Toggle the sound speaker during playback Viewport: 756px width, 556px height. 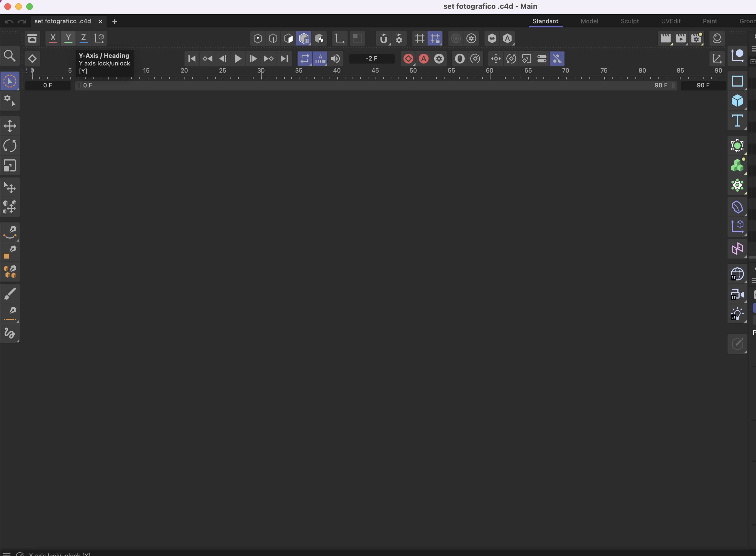(x=335, y=59)
